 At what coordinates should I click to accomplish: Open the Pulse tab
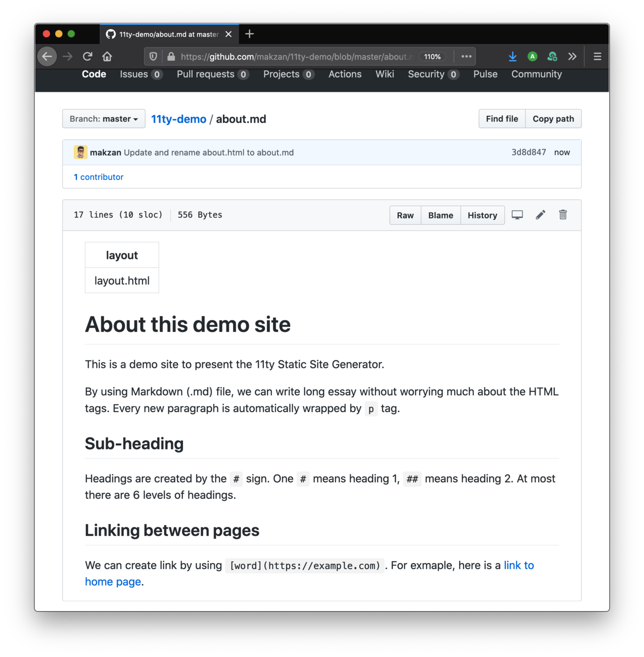point(485,74)
